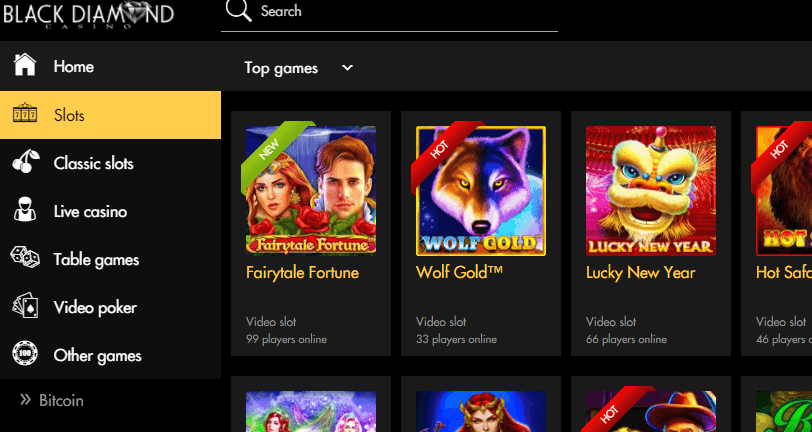This screenshot has height=432, width=812.
Task: Open Other games category
Action: [x=97, y=356]
